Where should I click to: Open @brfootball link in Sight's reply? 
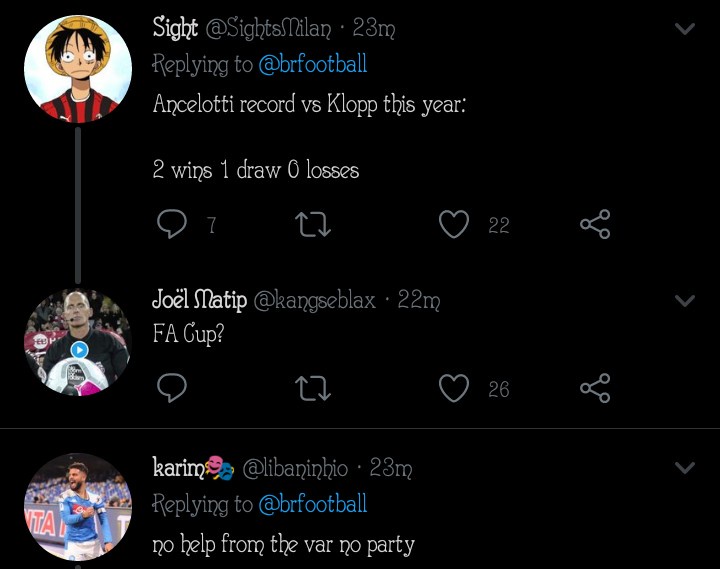coord(312,65)
